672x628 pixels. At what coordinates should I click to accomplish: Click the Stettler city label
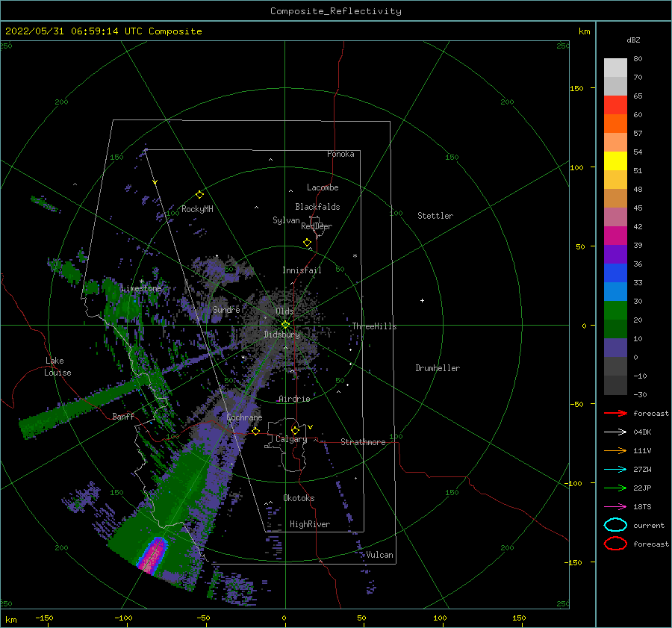[435, 216]
